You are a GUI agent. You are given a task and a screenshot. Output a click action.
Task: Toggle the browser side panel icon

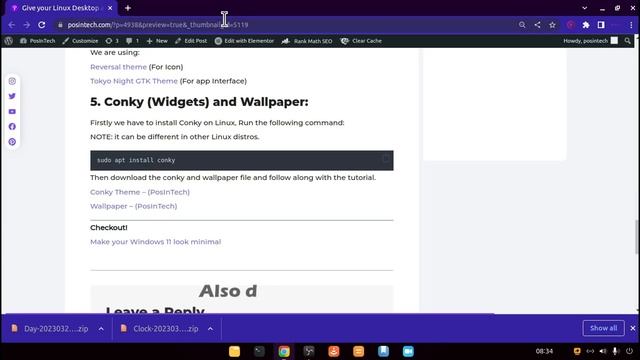pos(601,25)
